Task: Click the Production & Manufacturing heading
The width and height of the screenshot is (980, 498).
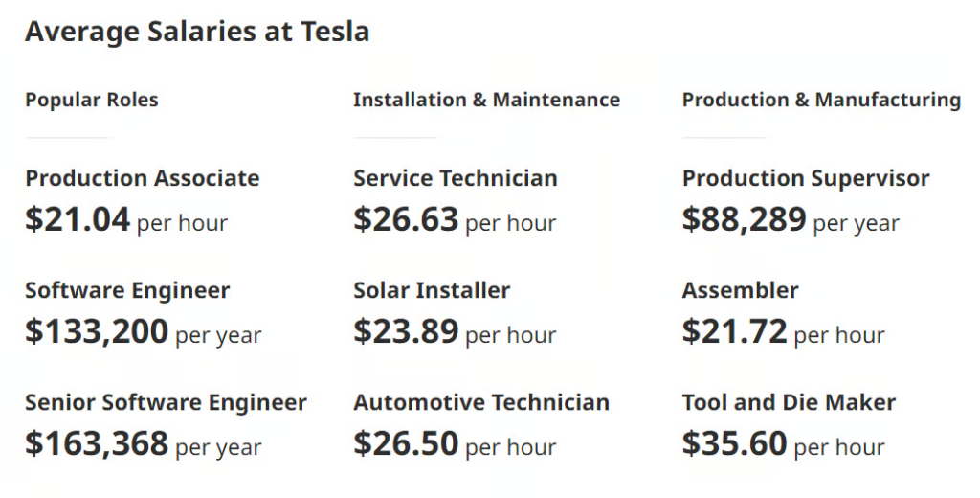Action: click(x=821, y=100)
